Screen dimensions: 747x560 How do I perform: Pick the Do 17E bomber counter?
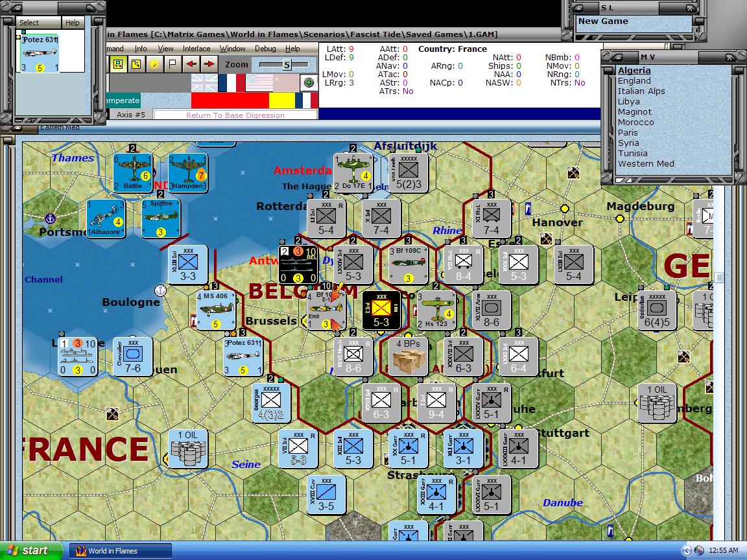coord(353,172)
